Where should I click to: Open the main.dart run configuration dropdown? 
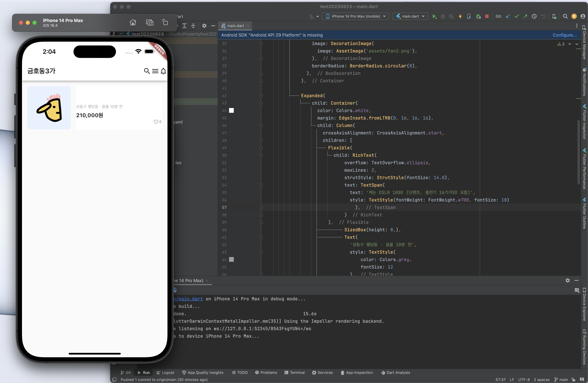tap(410, 16)
